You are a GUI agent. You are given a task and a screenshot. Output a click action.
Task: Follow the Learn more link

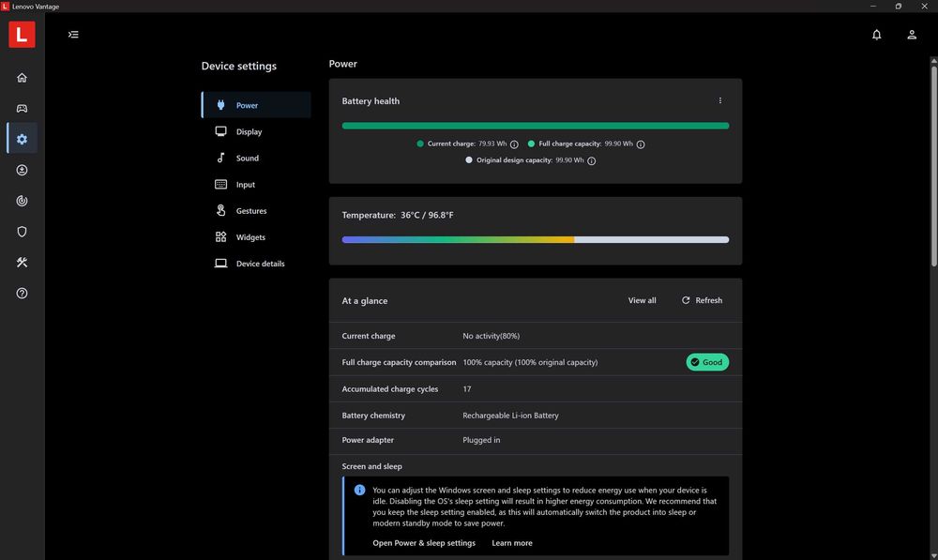tap(512, 543)
